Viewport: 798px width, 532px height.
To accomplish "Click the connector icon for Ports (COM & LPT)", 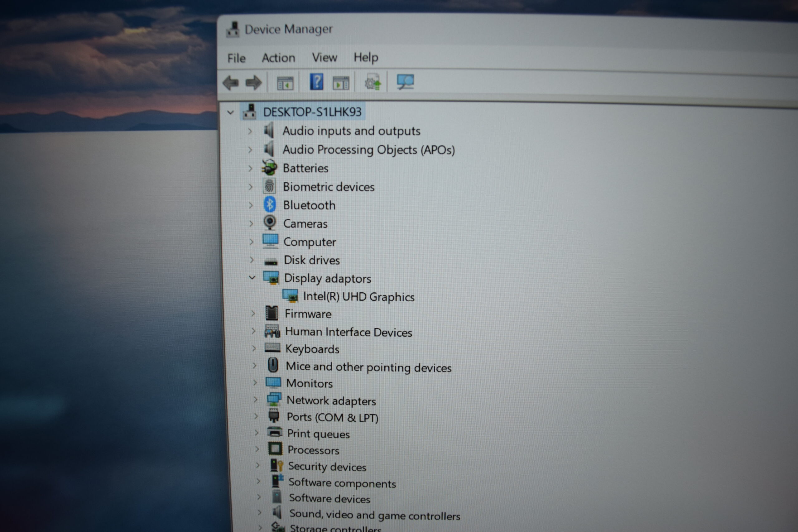I will point(274,416).
